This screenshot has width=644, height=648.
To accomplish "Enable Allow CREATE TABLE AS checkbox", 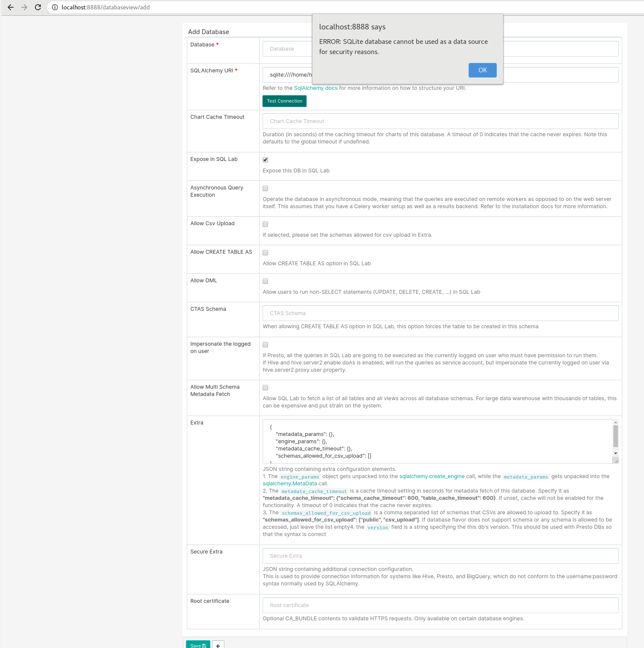I will (x=265, y=252).
